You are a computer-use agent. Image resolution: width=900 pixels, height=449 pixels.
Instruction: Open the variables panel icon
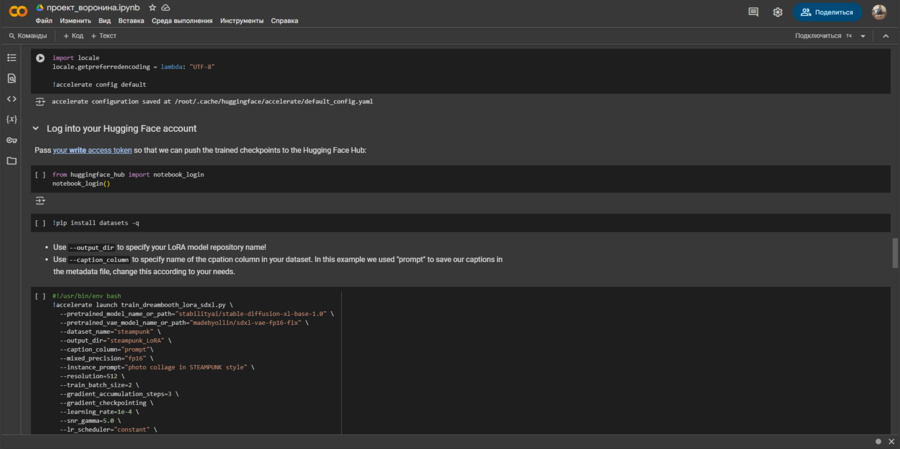tap(11, 119)
